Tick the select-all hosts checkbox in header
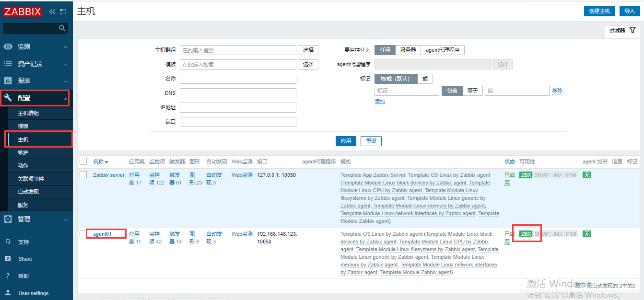The height and width of the screenshot is (300, 644). pos(83,162)
